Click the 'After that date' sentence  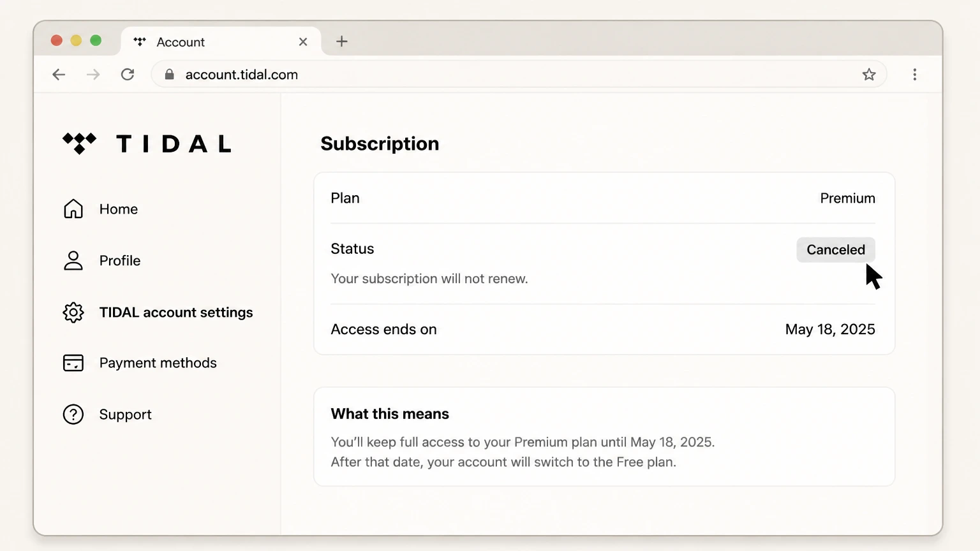point(503,462)
